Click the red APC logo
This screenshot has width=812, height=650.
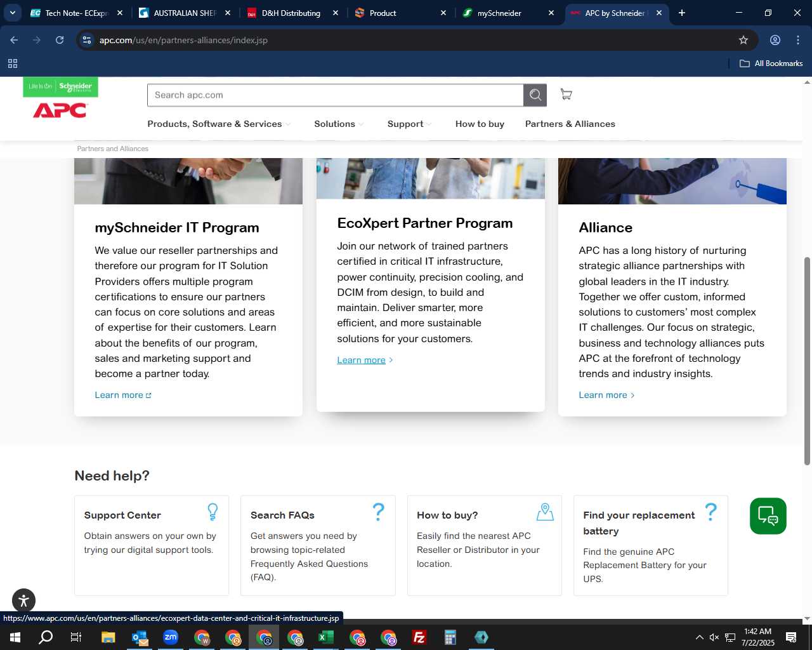(x=60, y=110)
